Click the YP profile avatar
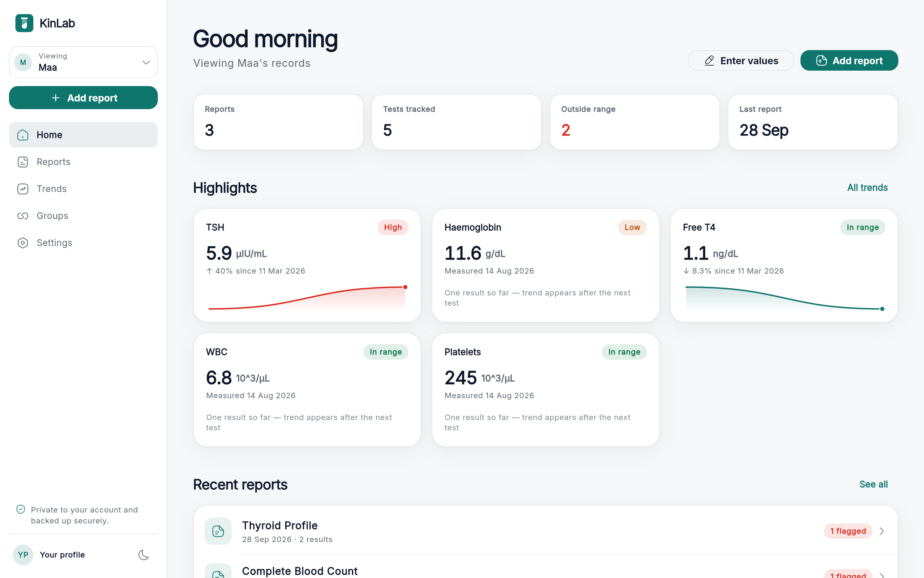 (23, 555)
